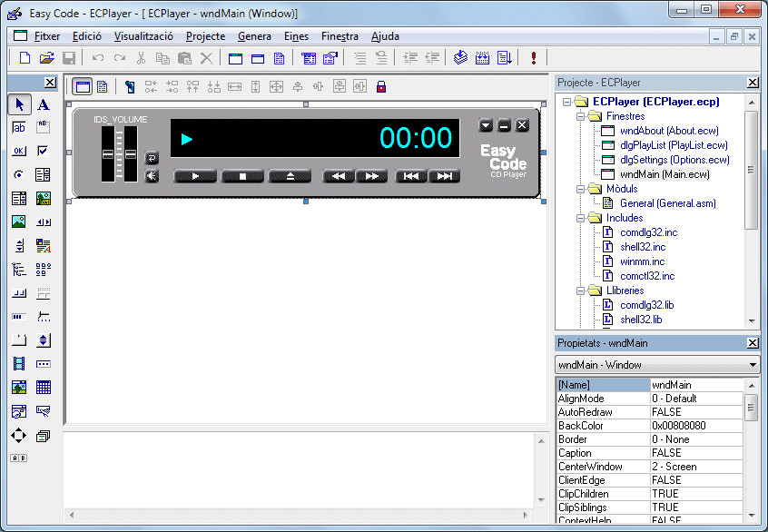Click the play button on CD player
Image resolution: width=768 pixels, height=532 pixels.
pyautogui.click(x=195, y=176)
